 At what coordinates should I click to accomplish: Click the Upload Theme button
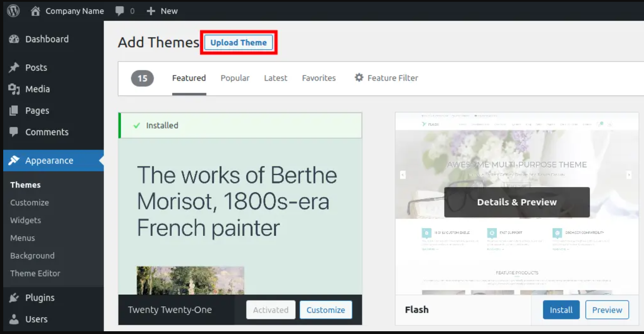click(238, 43)
